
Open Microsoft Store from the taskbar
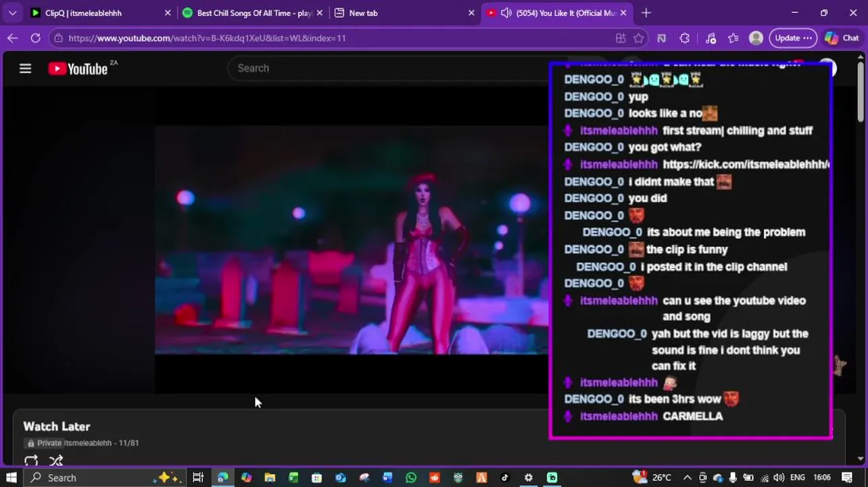[x=316, y=478]
